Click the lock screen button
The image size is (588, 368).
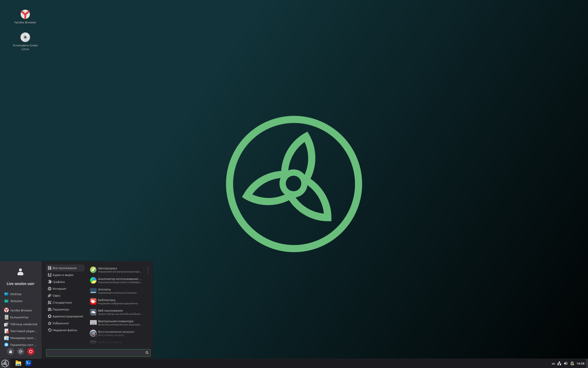(x=10, y=351)
